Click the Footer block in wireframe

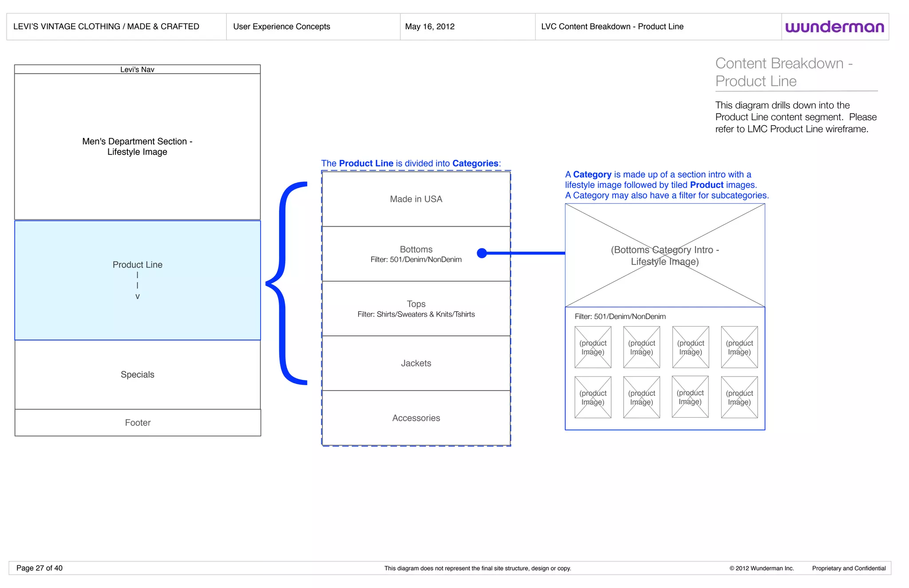coord(138,422)
